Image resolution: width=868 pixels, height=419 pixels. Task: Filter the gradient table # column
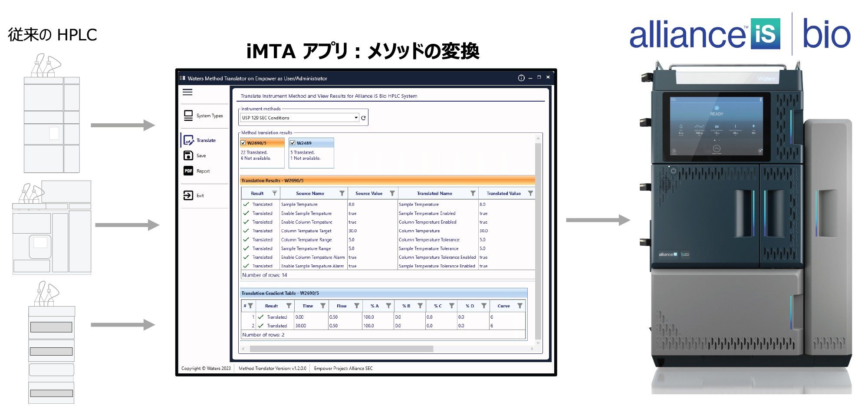tap(250, 306)
